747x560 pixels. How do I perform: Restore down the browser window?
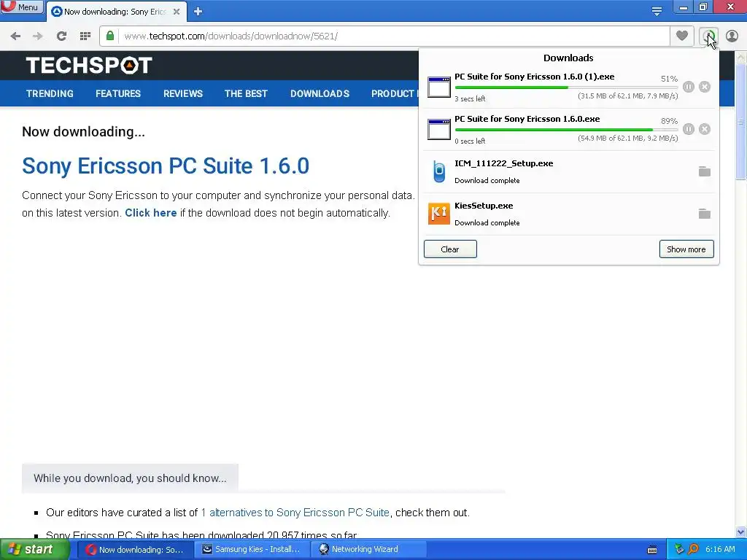point(704,7)
